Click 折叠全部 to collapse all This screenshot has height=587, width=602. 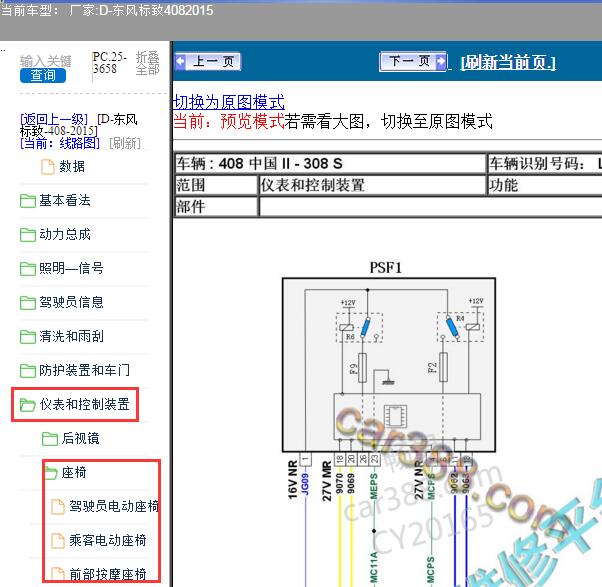click(x=147, y=63)
